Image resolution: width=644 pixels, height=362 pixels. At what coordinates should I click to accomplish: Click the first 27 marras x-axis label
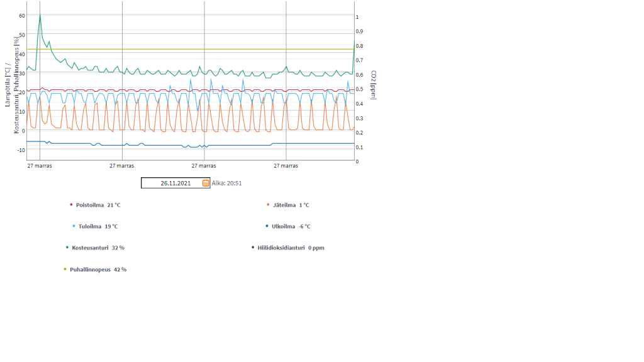coord(40,166)
